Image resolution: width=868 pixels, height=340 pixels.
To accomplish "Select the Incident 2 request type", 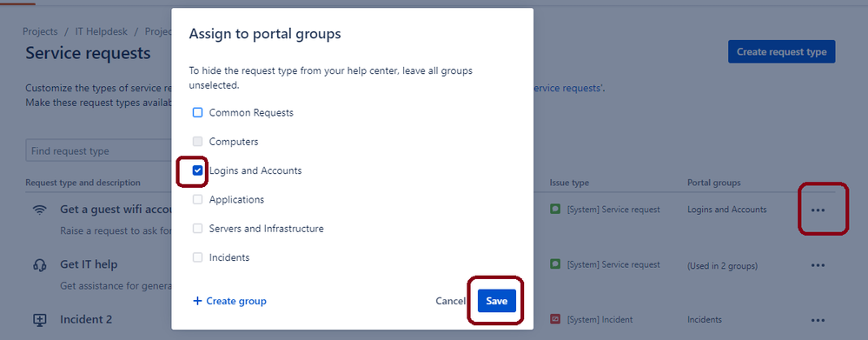I will [x=86, y=319].
